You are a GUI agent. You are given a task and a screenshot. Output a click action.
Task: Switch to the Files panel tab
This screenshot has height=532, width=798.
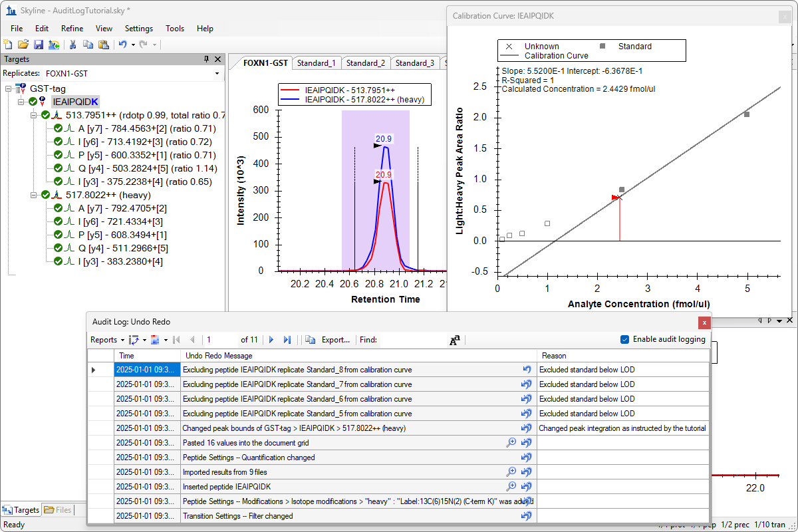coord(59,510)
